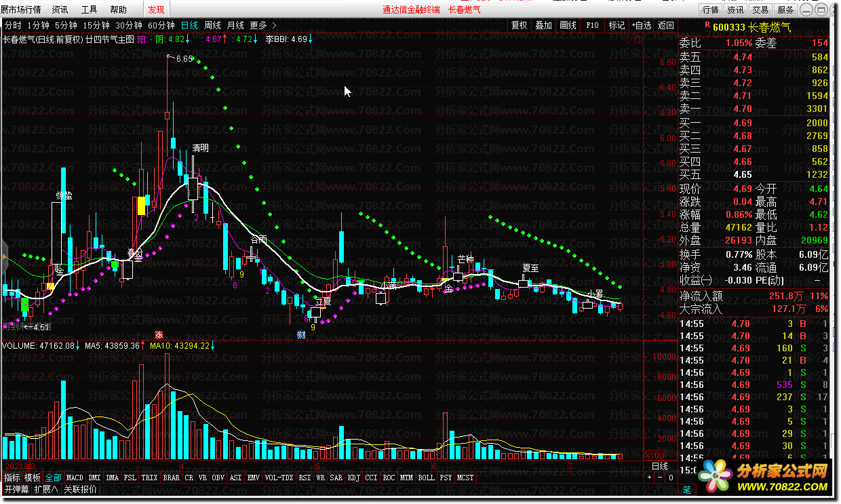841x504 pixels.
Task: Click the top-right 资讯 button beside 交易
Action: (735, 10)
